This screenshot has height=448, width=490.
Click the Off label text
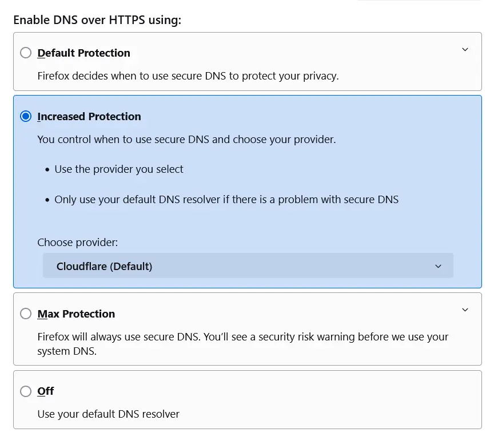pos(45,391)
